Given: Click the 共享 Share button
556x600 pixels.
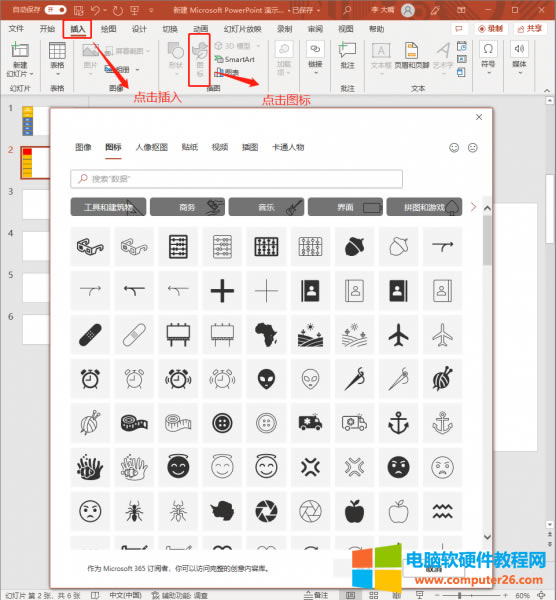Looking at the screenshot, I should pyautogui.click(x=530, y=29).
